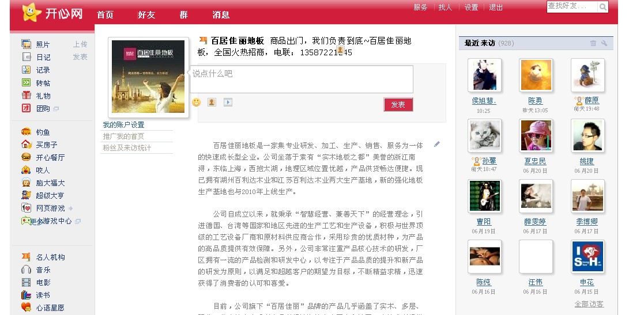Image resolution: width=644 pixels, height=315 pixels.
Task: Click the name link 季博卿
Action: click(x=587, y=222)
